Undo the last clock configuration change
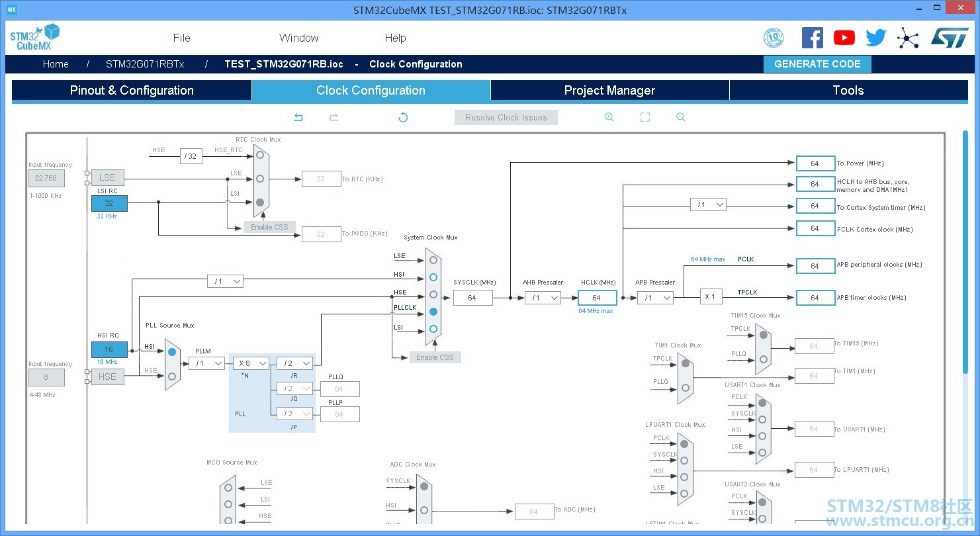Screen dimensions: 980x536 coord(298,117)
